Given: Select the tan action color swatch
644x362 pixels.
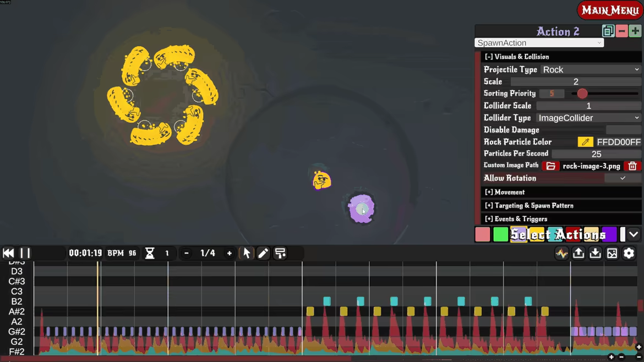Looking at the screenshot, I should click(x=591, y=234).
